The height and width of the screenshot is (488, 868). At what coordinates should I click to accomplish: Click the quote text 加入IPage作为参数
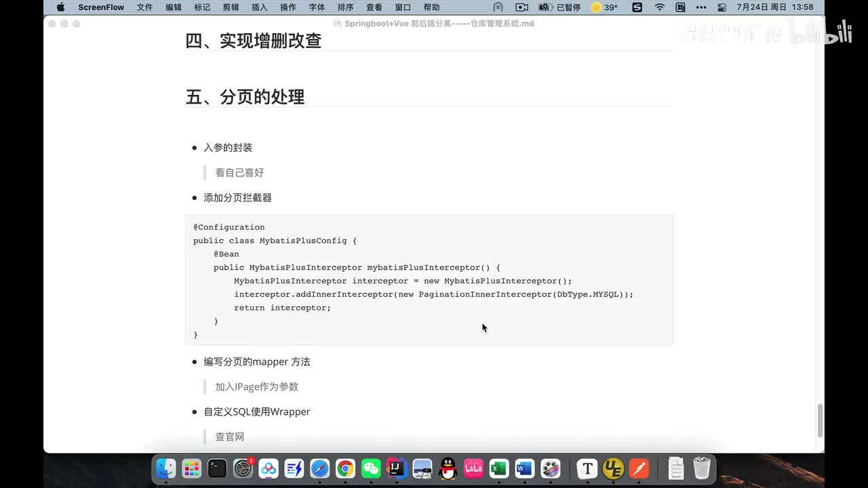pyautogui.click(x=257, y=386)
